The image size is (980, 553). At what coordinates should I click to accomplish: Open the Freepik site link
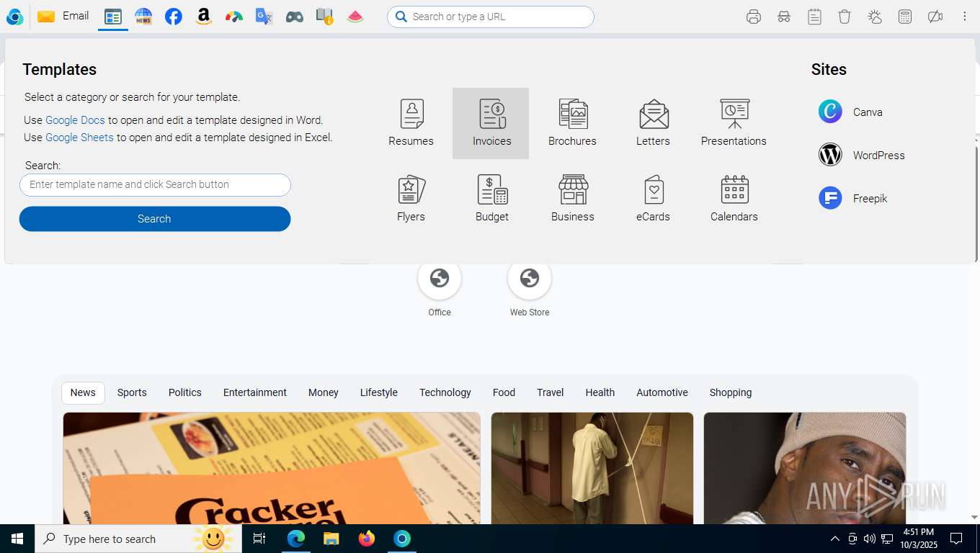852,198
